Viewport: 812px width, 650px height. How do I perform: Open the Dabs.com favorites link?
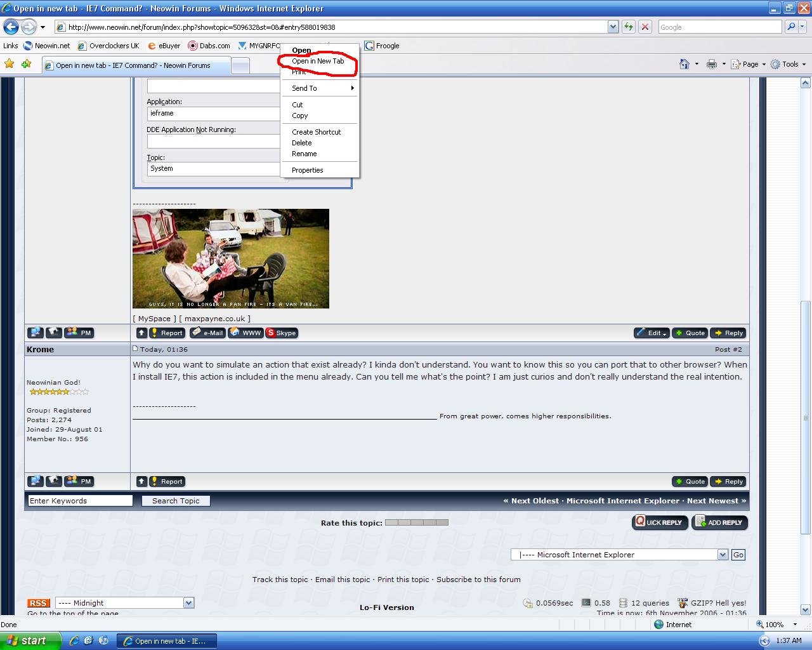coord(209,46)
